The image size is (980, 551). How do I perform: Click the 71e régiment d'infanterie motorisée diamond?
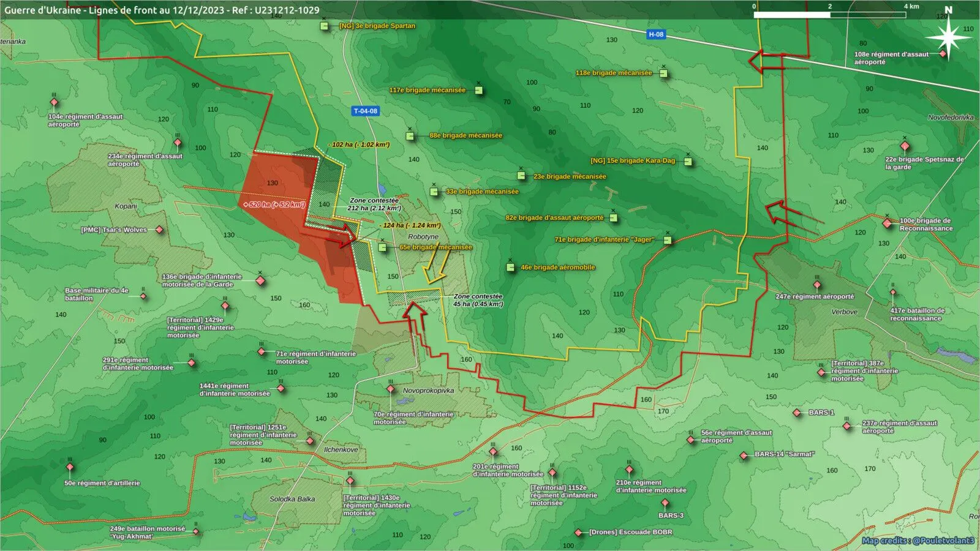pos(262,352)
